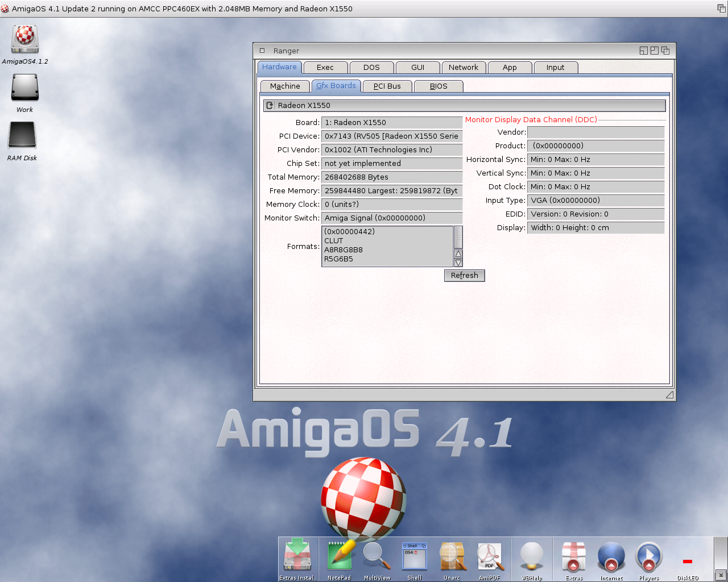Image resolution: width=728 pixels, height=582 pixels.
Task: Click the Ranger window zoom gadget
Action: [x=654, y=51]
